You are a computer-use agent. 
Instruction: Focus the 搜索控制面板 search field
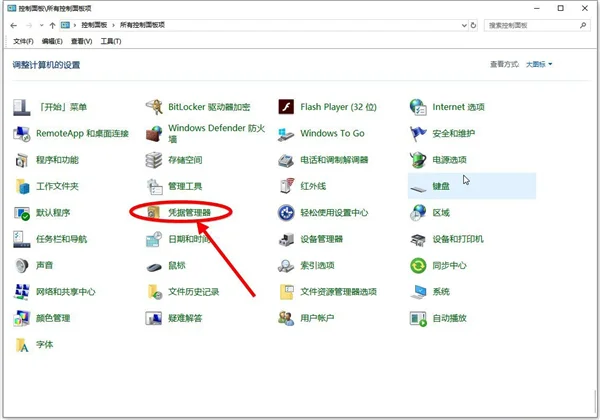point(532,25)
